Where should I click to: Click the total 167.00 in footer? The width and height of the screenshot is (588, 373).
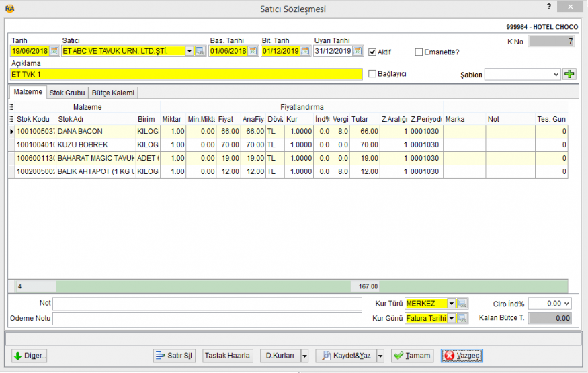(x=365, y=286)
